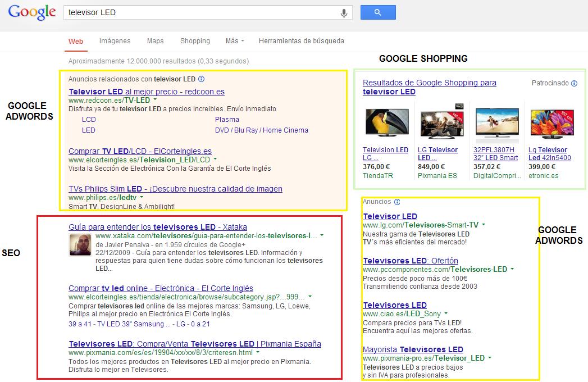The image size is (588, 382).
Task: Expand arrow next to www.philips.es/ledtv
Action: click(x=142, y=197)
